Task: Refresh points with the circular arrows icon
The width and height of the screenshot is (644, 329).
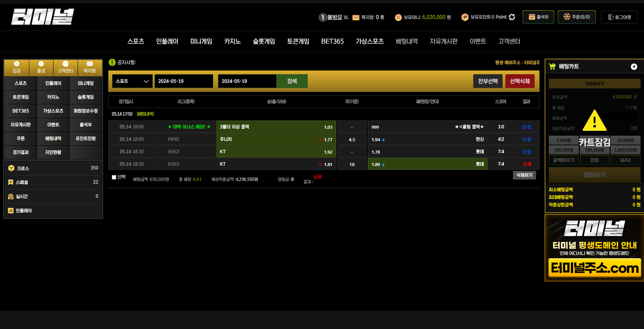Action: point(512,17)
